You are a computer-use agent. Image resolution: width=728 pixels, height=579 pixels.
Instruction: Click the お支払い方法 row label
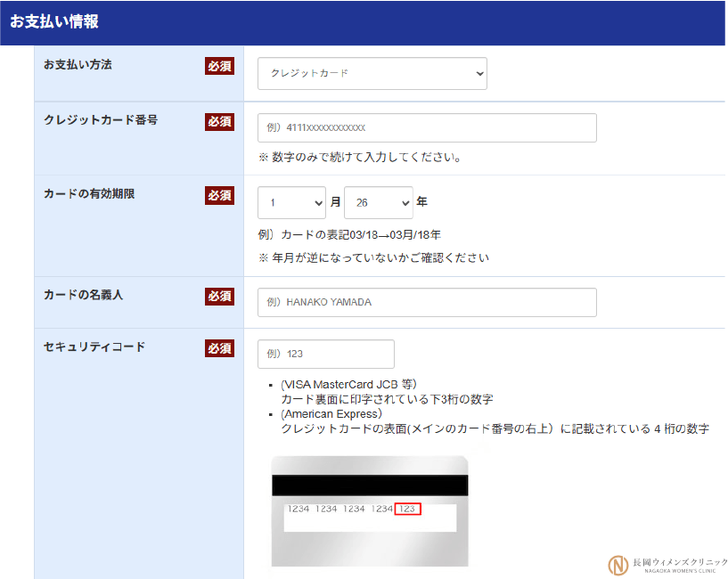pos(78,64)
